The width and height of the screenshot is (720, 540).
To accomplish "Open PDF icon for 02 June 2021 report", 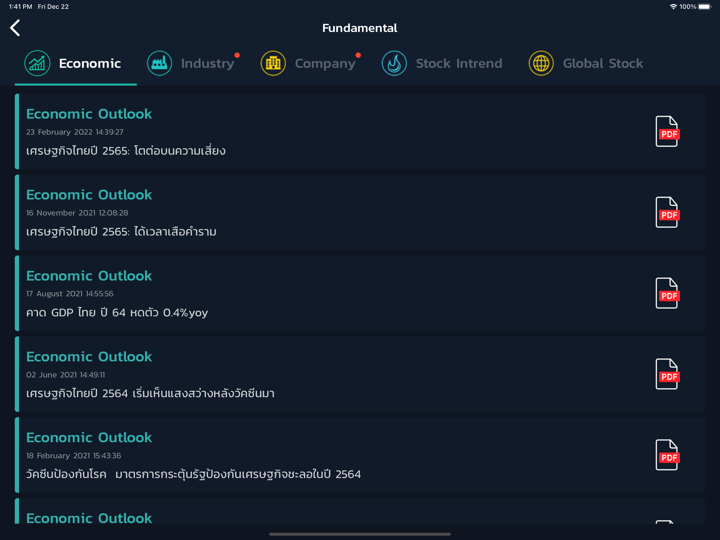I will (x=667, y=374).
